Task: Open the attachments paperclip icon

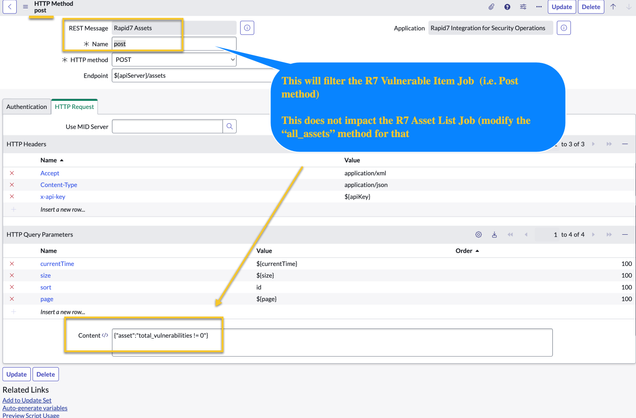Action: click(x=491, y=7)
